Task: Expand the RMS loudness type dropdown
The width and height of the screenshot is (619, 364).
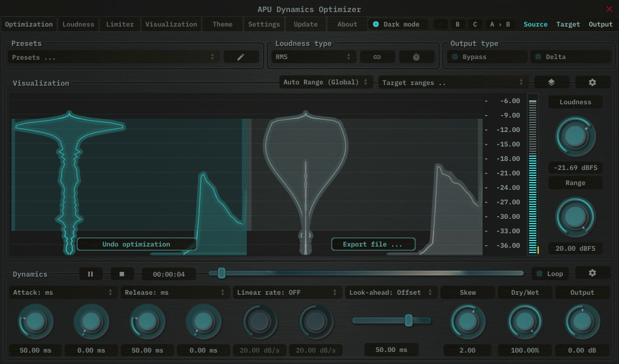Action: pos(313,57)
